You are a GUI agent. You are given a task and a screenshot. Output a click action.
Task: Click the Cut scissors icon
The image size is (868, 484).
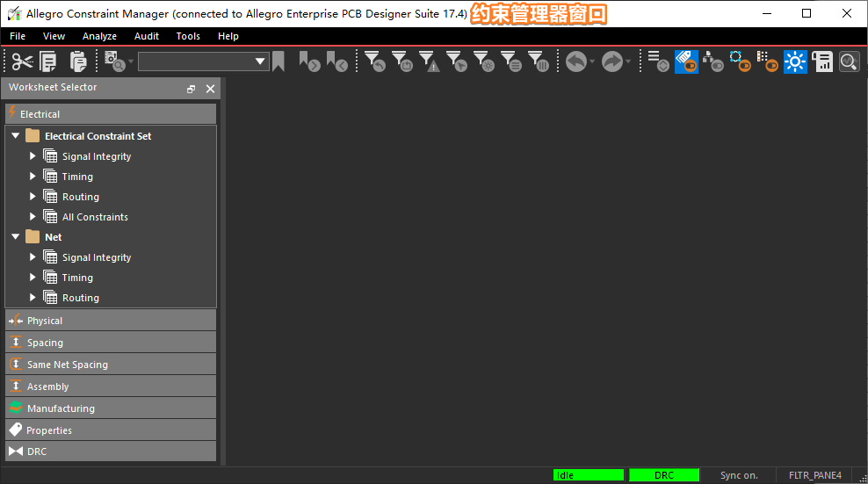(22, 61)
